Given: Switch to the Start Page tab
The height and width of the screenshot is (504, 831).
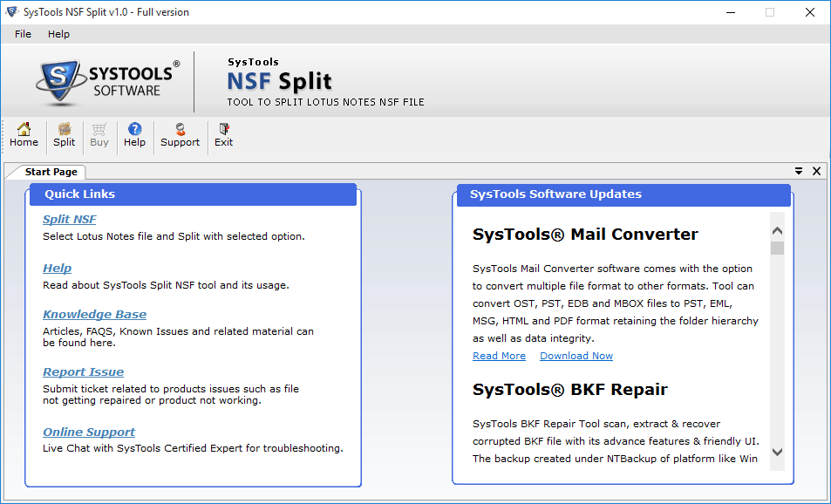Looking at the screenshot, I should coord(51,172).
